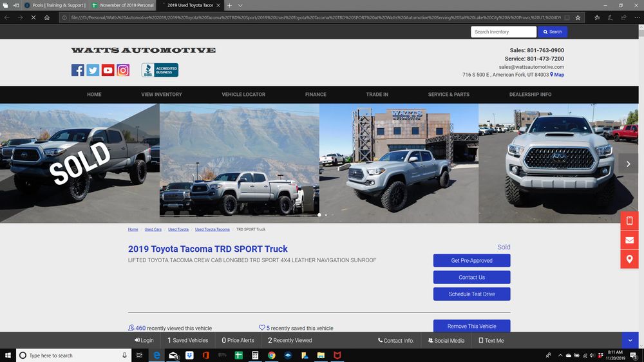
Task: Select the Finance navigation item
Action: click(316, 95)
